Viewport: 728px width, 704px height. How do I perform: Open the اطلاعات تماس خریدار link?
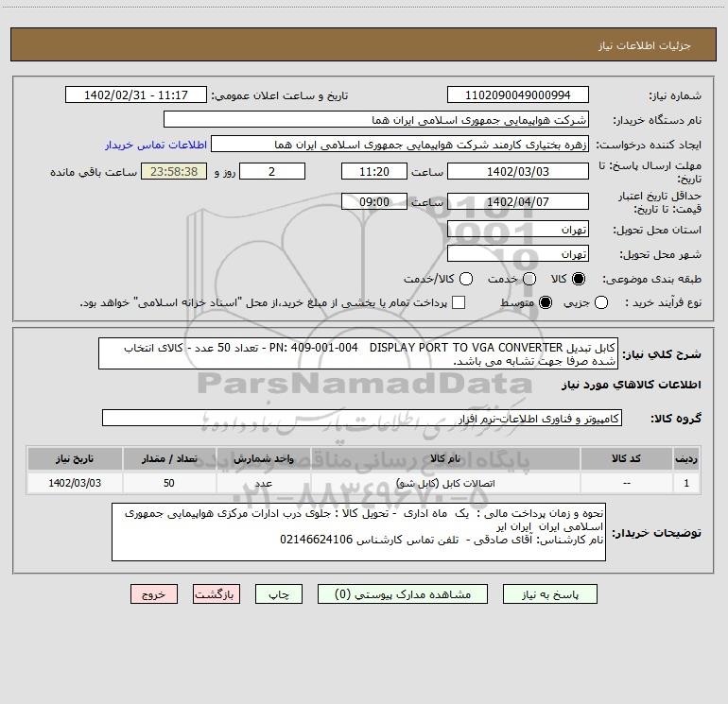coord(156,145)
